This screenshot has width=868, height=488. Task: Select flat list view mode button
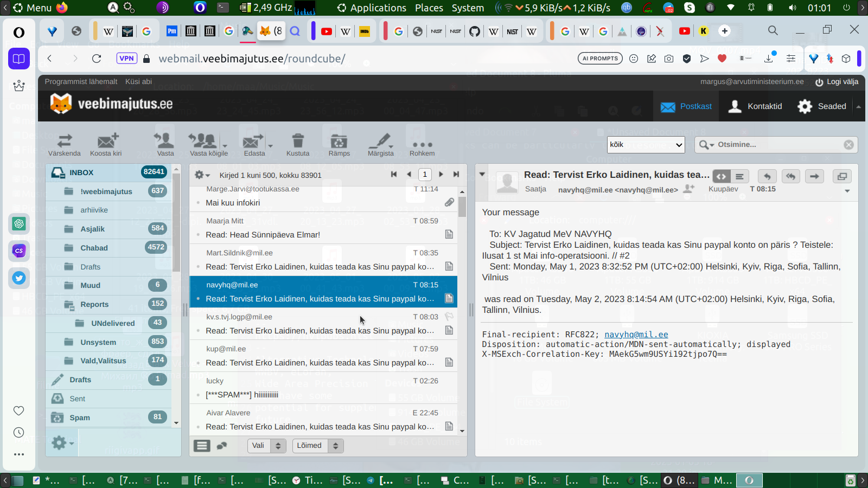coord(202,446)
